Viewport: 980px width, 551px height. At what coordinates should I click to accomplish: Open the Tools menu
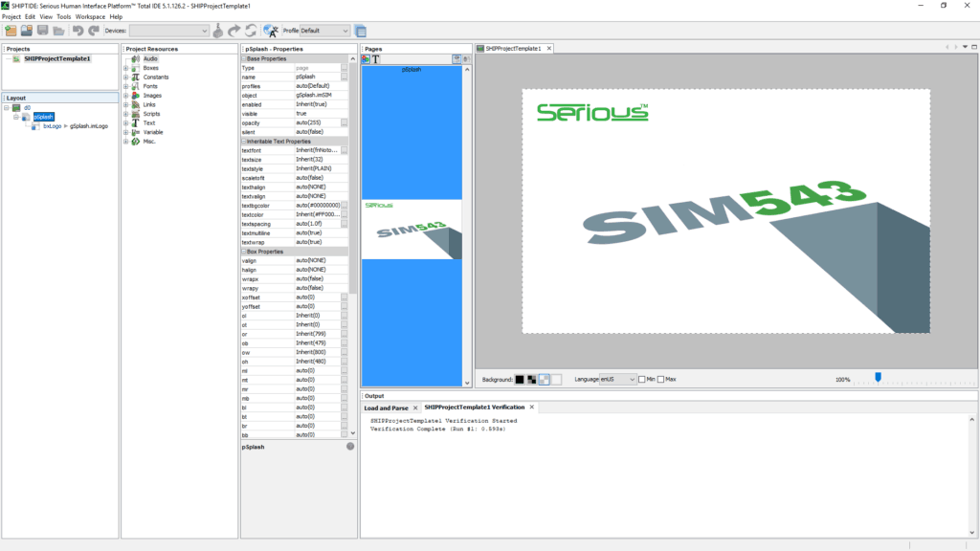[64, 17]
